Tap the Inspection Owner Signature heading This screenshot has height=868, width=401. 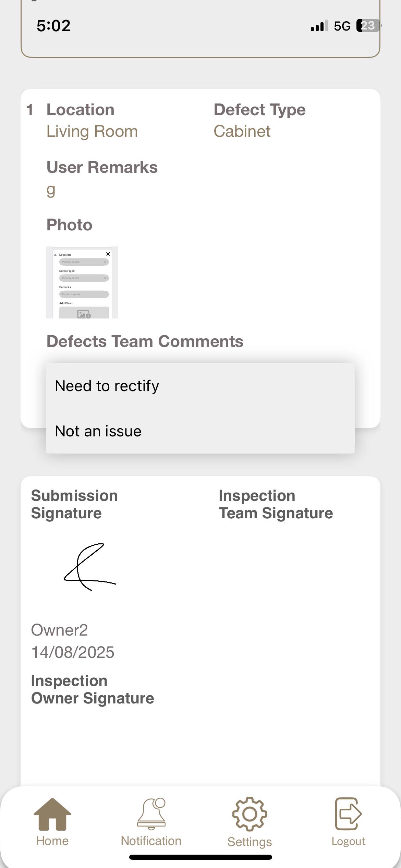point(93,689)
